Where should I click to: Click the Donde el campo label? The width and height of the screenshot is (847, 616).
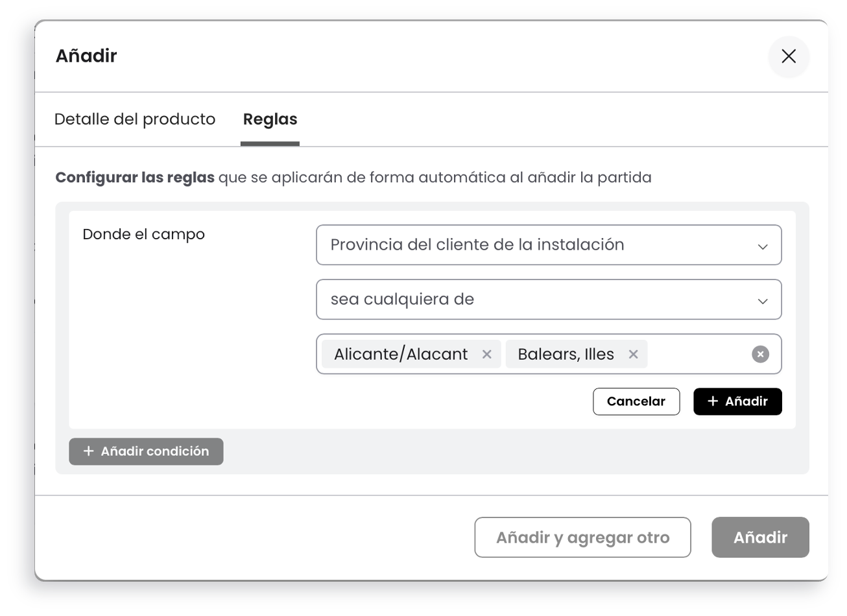coord(144,235)
